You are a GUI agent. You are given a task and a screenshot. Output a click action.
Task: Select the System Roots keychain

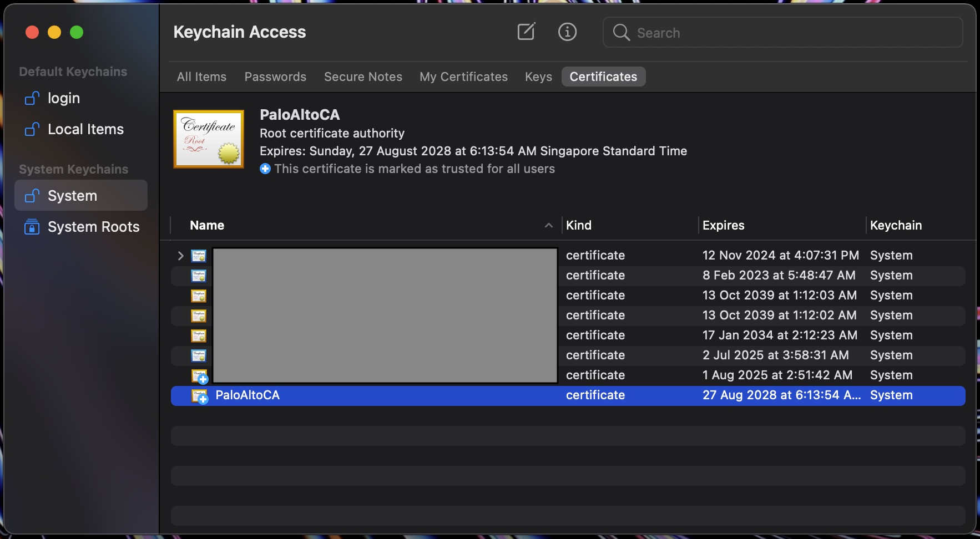coord(93,227)
